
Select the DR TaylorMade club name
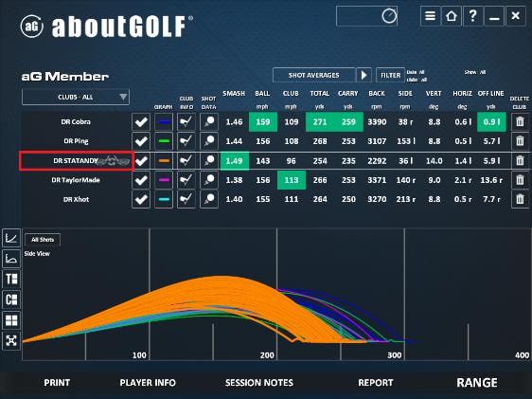coord(76,180)
